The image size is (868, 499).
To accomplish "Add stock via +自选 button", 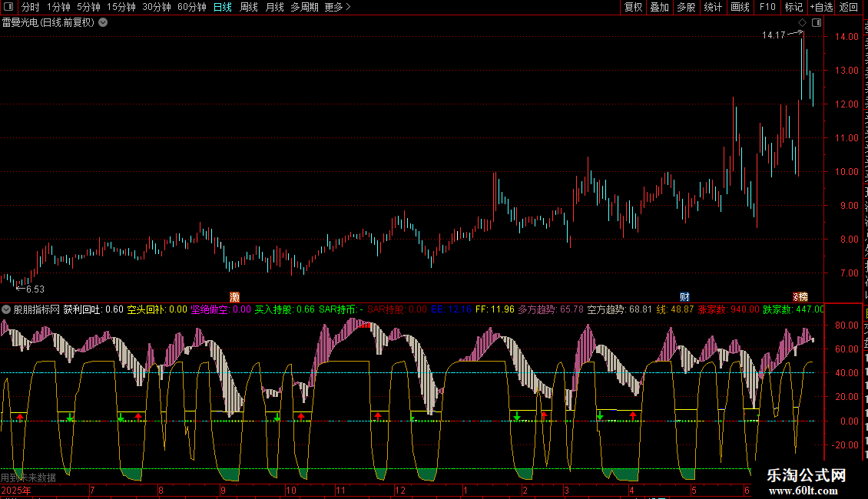I will coord(821,7).
